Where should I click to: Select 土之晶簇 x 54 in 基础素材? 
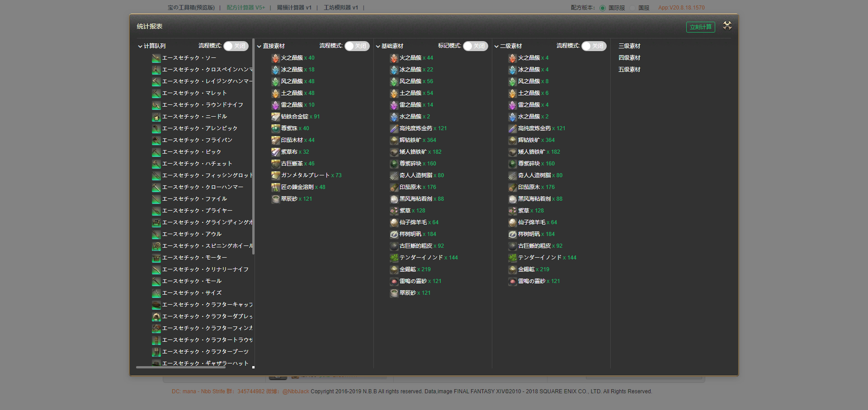[411, 93]
